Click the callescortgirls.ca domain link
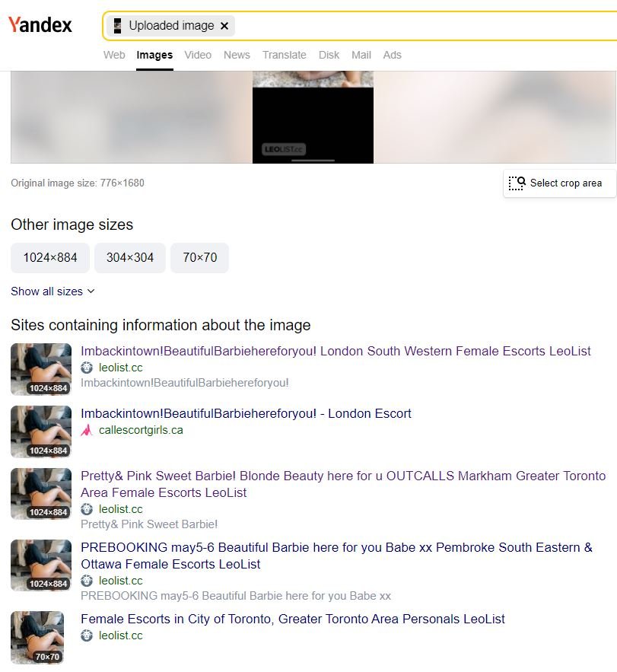Viewport: 617px width, 672px height. point(141,430)
